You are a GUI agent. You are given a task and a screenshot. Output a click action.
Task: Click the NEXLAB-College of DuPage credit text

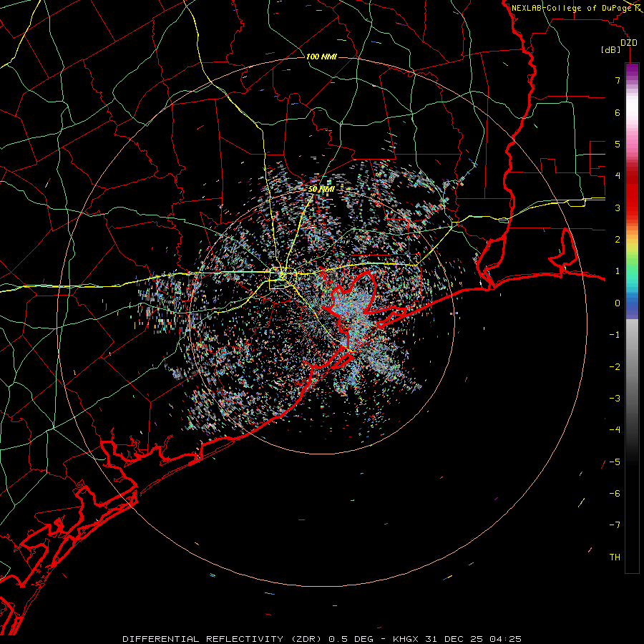point(571,8)
